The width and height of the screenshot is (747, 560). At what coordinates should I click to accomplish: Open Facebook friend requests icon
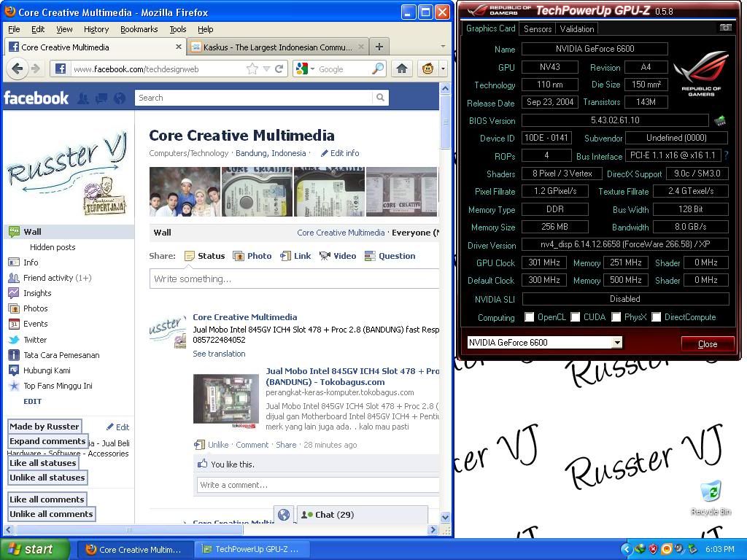[x=83, y=98]
